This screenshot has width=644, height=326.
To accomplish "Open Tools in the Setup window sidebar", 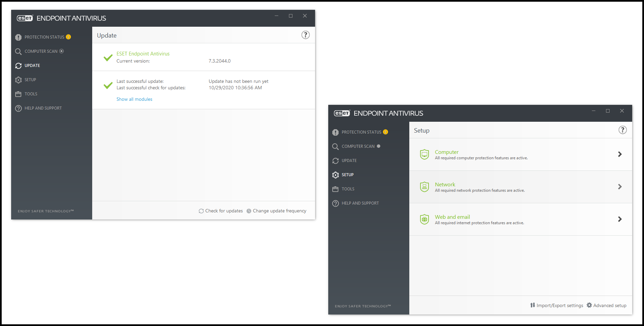I will [348, 189].
